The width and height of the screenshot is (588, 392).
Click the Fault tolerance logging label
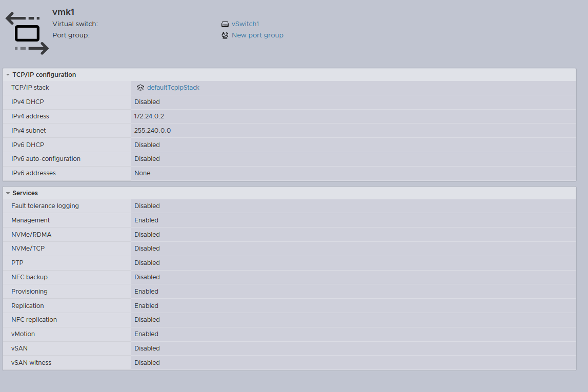(x=45, y=206)
